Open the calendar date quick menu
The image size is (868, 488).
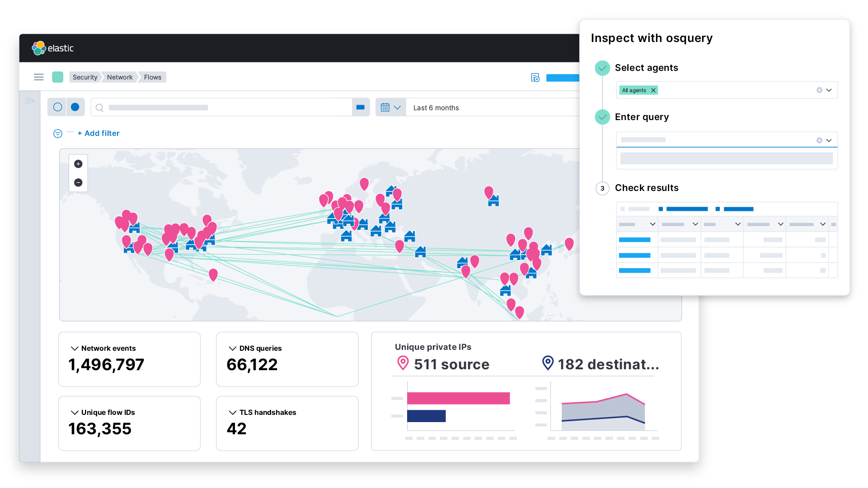click(x=391, y=107)
